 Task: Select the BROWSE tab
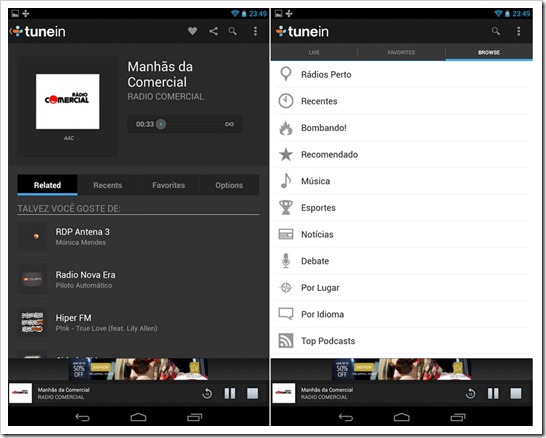[489, 52]
